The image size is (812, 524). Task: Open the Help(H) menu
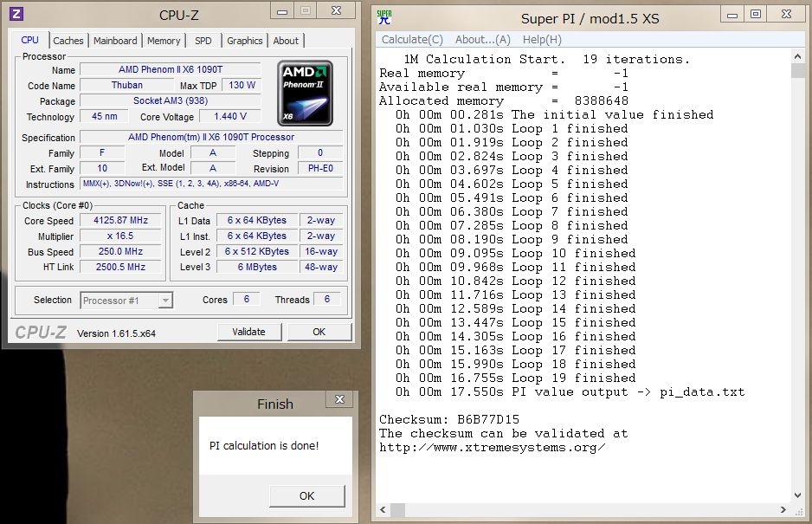tap(542, 39)
